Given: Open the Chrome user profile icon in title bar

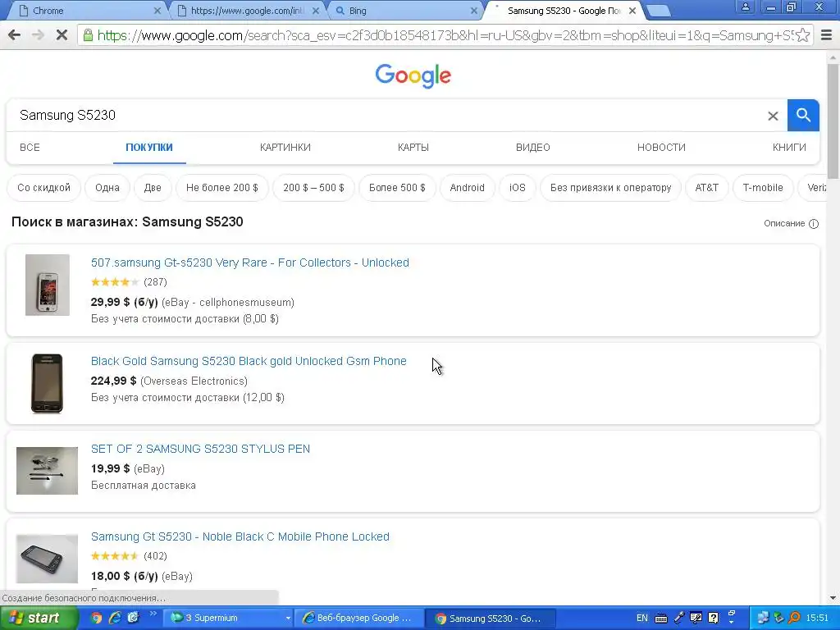Looking at the screenshot, I should (745, 7).
